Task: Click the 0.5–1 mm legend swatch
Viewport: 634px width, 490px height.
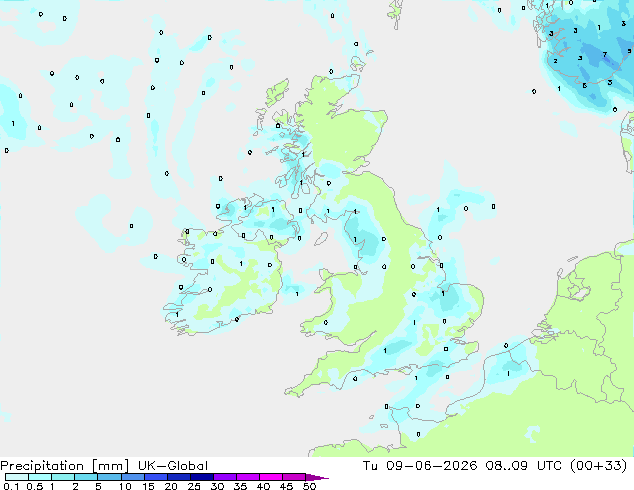Action: [x=40, y=477]
